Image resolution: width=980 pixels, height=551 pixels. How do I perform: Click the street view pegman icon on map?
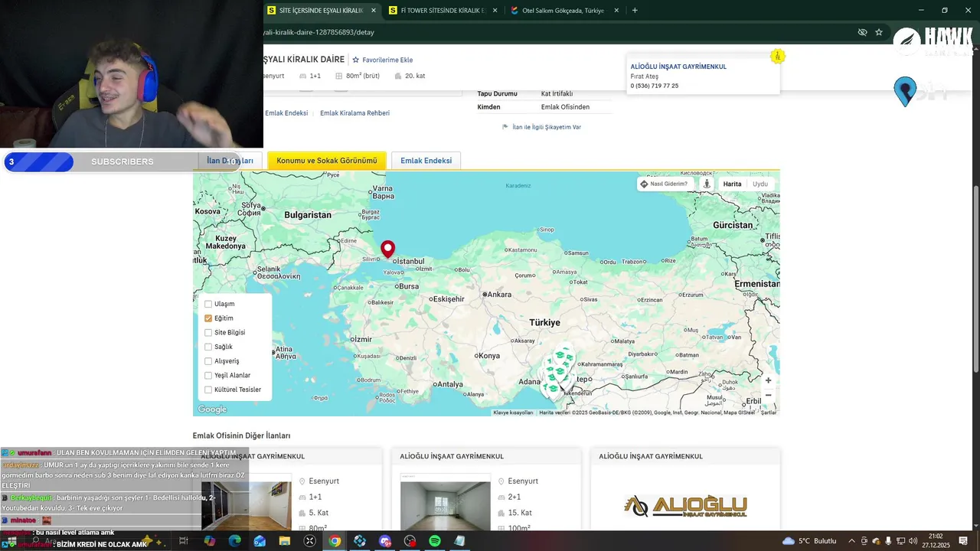click(707, 184)
